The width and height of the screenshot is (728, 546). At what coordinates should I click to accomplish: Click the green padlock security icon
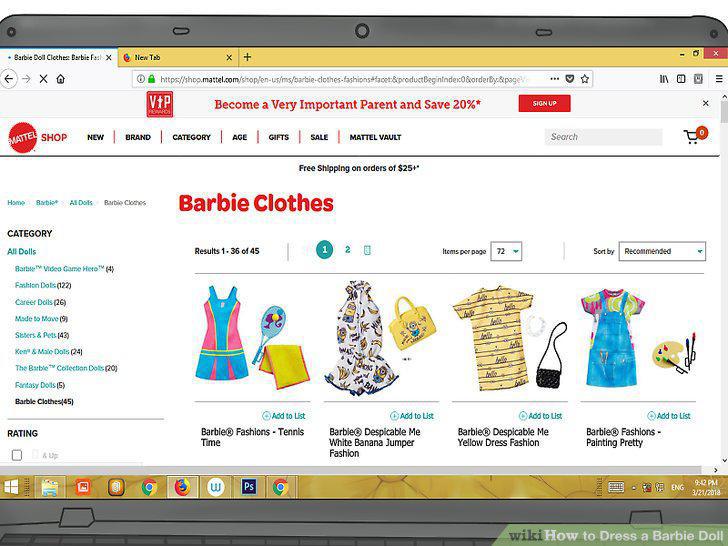[151, 79]
